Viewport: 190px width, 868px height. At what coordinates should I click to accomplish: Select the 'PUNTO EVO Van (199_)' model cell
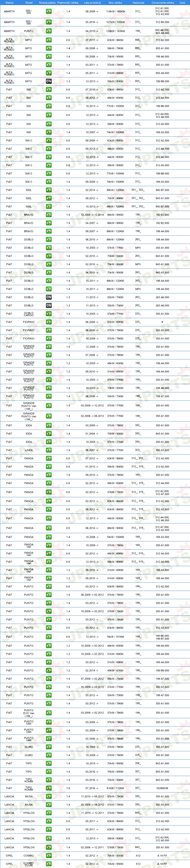point(29,713)
